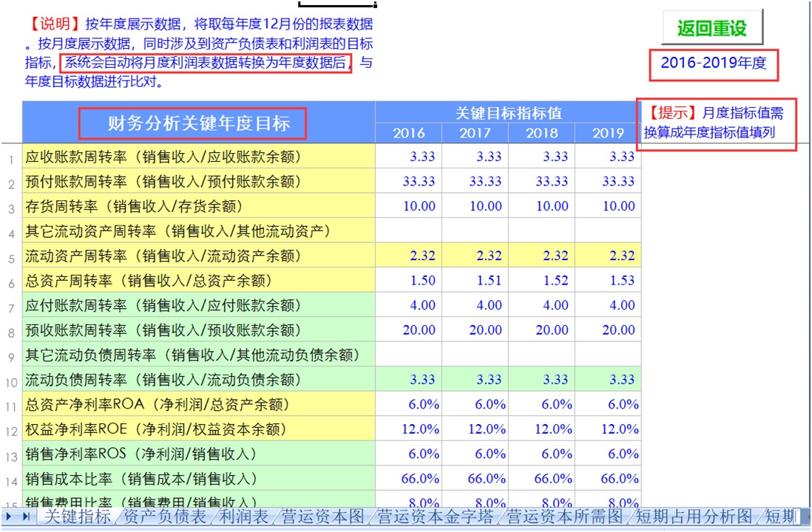
Task: Edit 2017 总资产周转率 value 1.51
Action: pyautogui.click(x=475, y=280)
